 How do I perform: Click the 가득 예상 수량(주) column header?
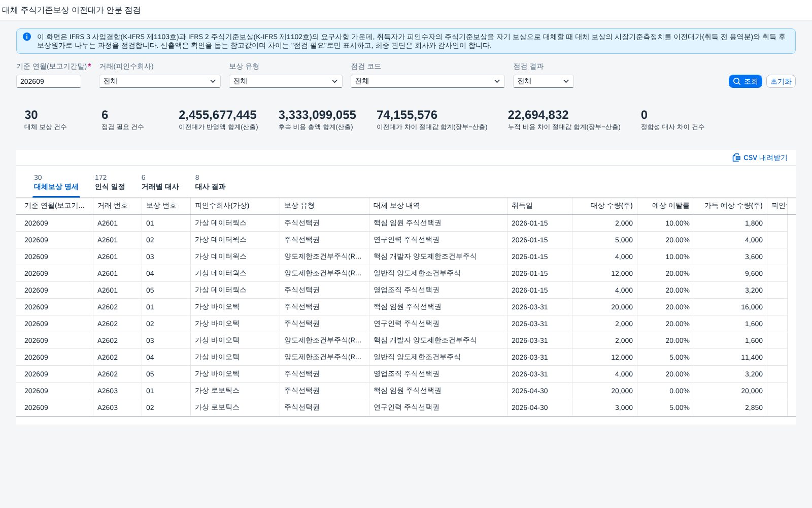731,206
